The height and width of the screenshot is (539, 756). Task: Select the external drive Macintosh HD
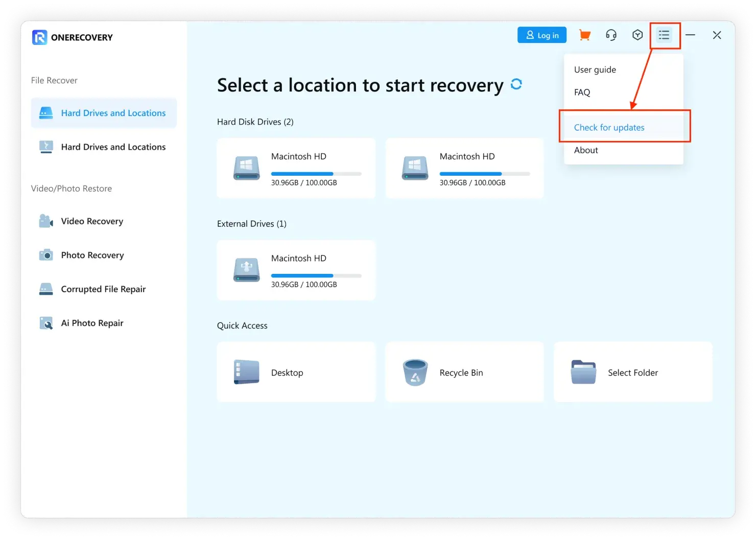coord(296,270)
